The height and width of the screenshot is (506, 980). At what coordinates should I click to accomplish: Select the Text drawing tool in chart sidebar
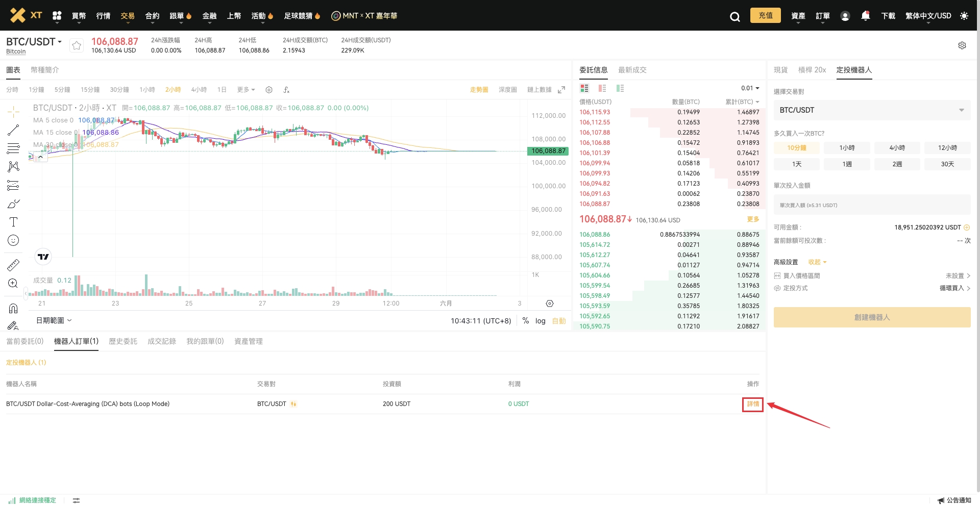tap(13, 222)
